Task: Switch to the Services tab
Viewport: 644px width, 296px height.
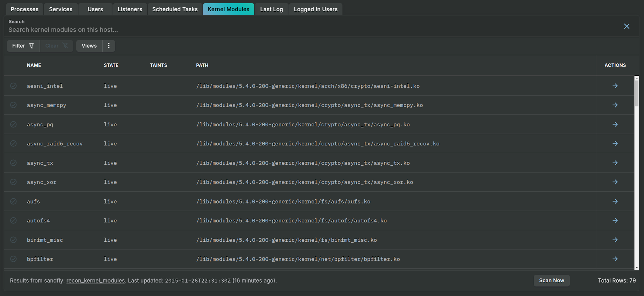Action: 61,9
